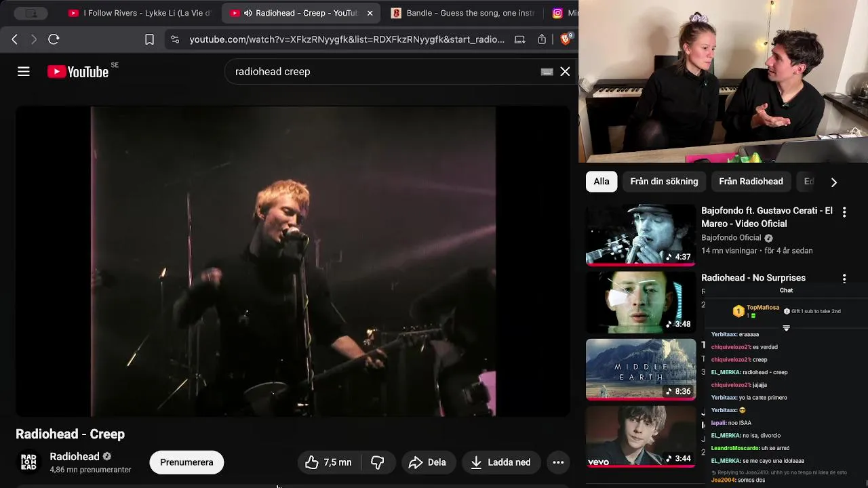This screenshot has height=488, width=868.
Task: Collapse the chat leaderboard arrow
Action: 787,328
